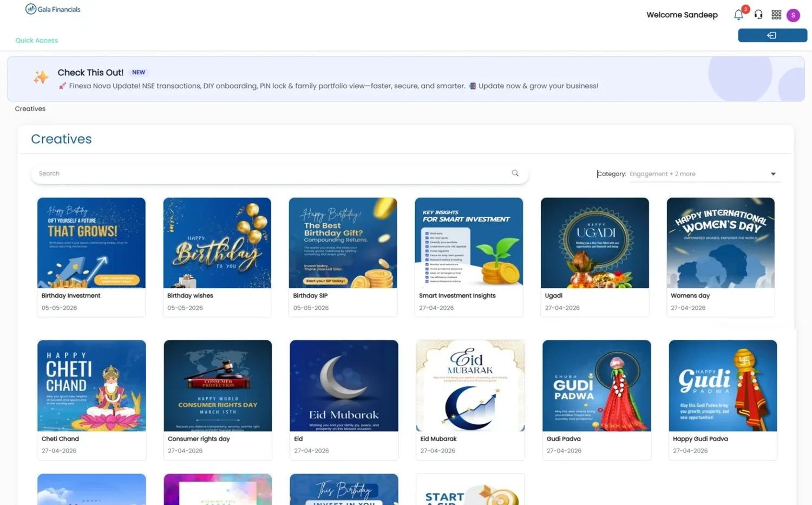Open the user avatar S profile
The height and width of the screenshot is (505, 812).
[x=793, y=15]
